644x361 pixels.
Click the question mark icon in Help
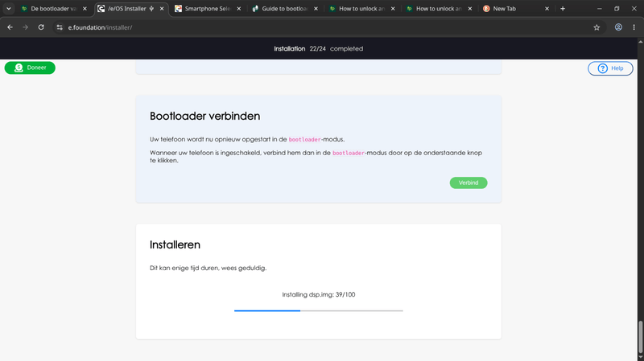(x=602, y=68)
